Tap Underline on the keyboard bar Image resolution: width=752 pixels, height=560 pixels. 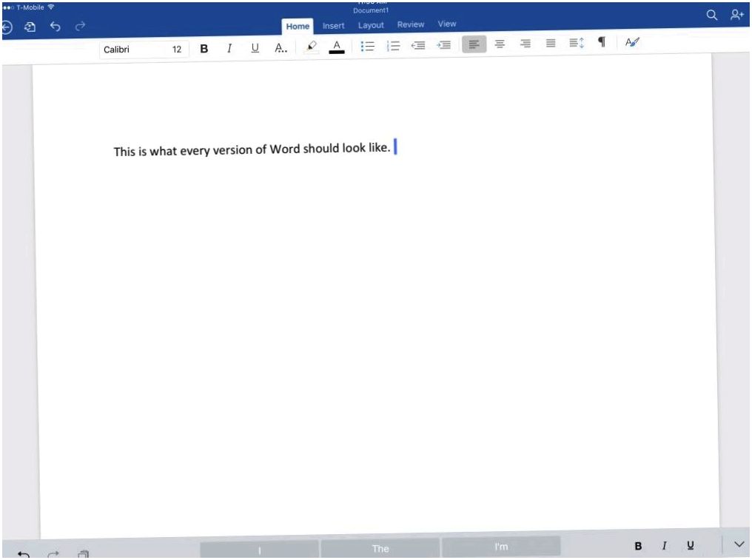point(690,545)
